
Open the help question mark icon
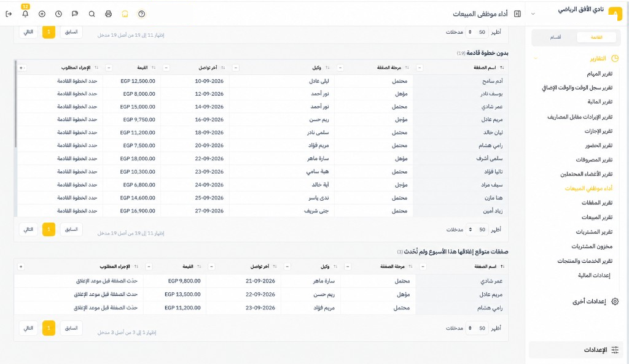pyautogui.click(x=142, y=14)
